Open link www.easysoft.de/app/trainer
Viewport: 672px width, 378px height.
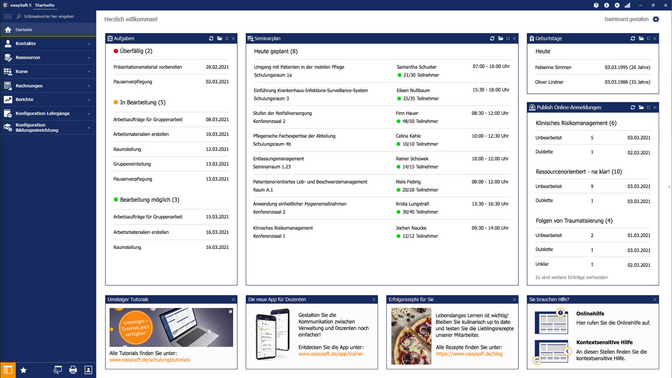tap(331, 354)
